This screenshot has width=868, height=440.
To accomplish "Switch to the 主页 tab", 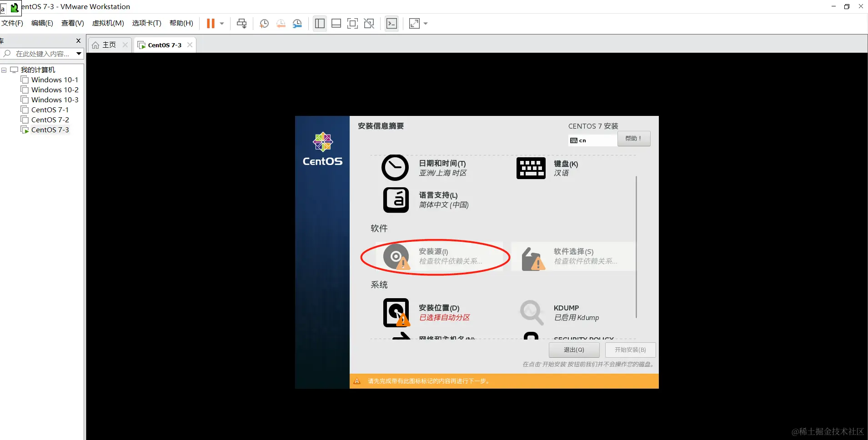I will click(109, 45).
